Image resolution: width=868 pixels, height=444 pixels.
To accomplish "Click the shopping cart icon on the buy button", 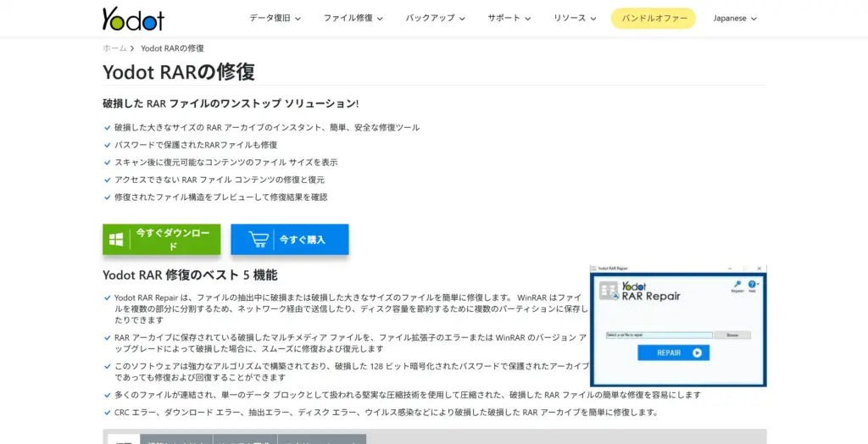I will [x=259, y=240].
